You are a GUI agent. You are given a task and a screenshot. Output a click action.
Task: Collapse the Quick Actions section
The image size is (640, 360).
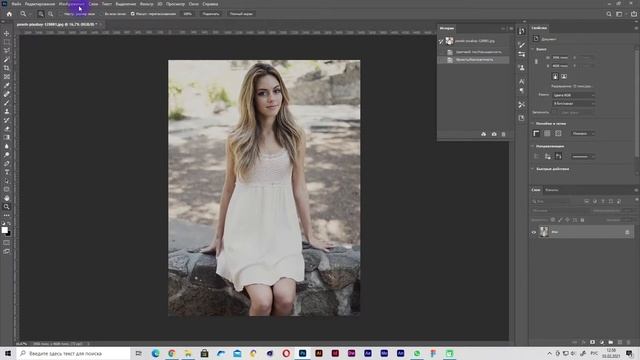(533, 169)
